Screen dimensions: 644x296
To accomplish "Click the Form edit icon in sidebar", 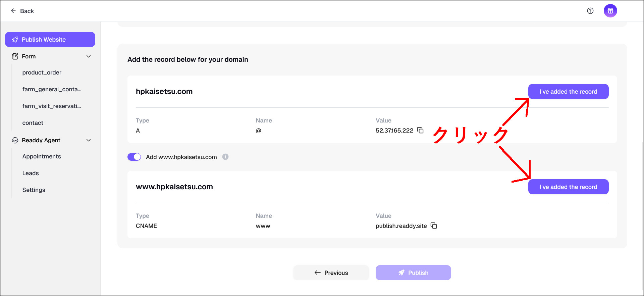I will pyautogui.click(x=15, y=56).
